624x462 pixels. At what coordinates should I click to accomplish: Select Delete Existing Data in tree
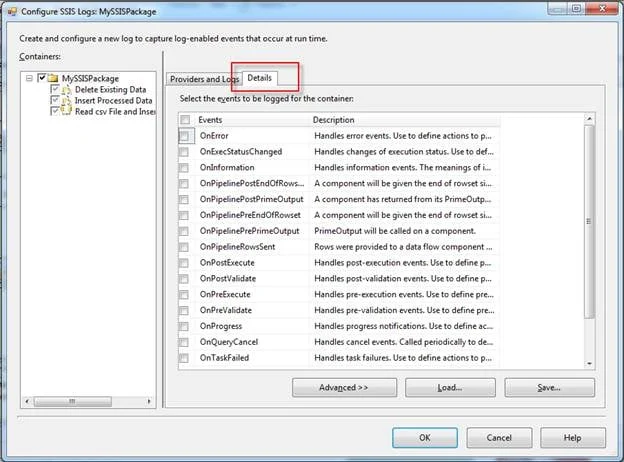point(111,90)
